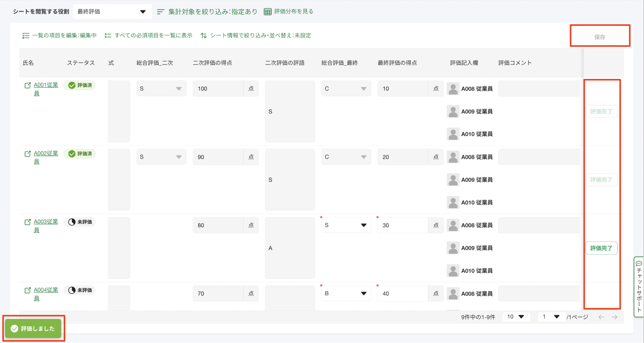Open the チャットサポート chat widget
The width and height of the screenshot is (644, 343).
point(639,286)
